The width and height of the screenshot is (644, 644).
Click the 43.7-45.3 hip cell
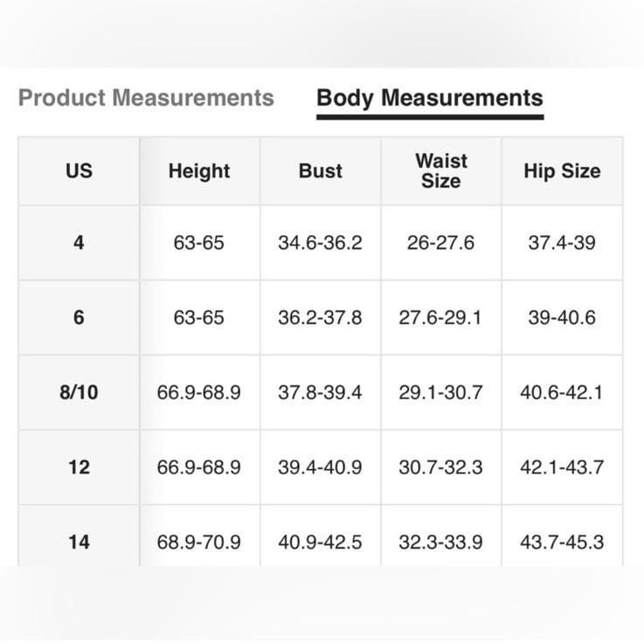click(x=562, y=542)
